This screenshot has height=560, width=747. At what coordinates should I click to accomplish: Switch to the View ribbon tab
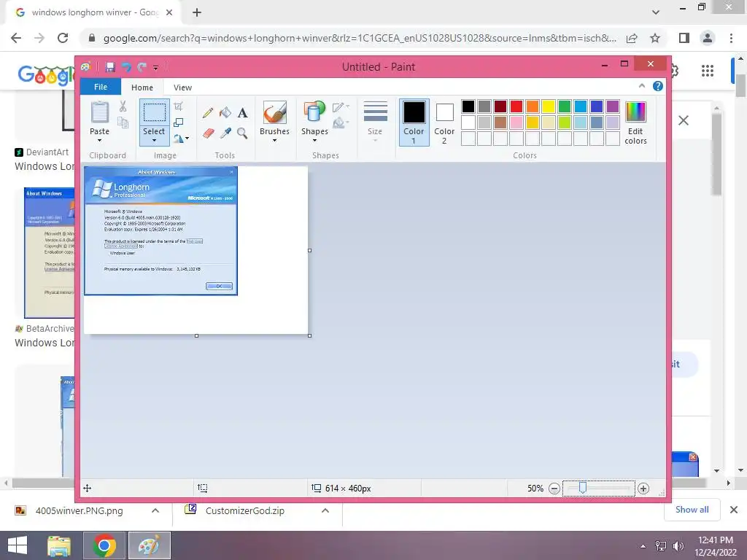point(182,87)
